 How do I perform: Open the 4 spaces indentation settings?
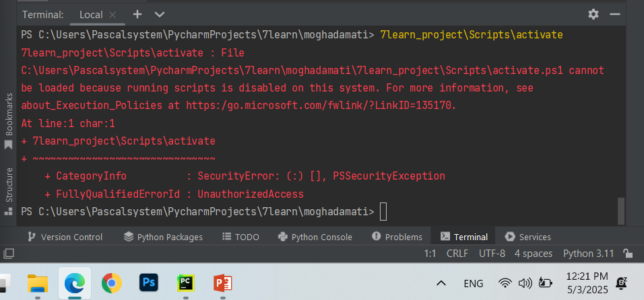point(534,254)
